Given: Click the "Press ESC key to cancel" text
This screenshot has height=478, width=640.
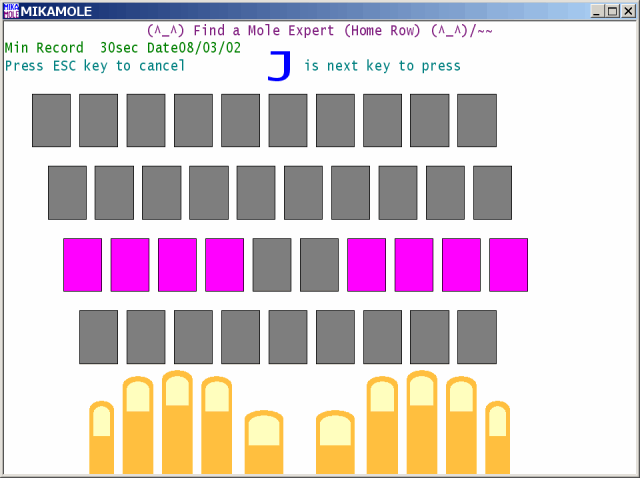Looking at the screenshot, I should 95,66.
